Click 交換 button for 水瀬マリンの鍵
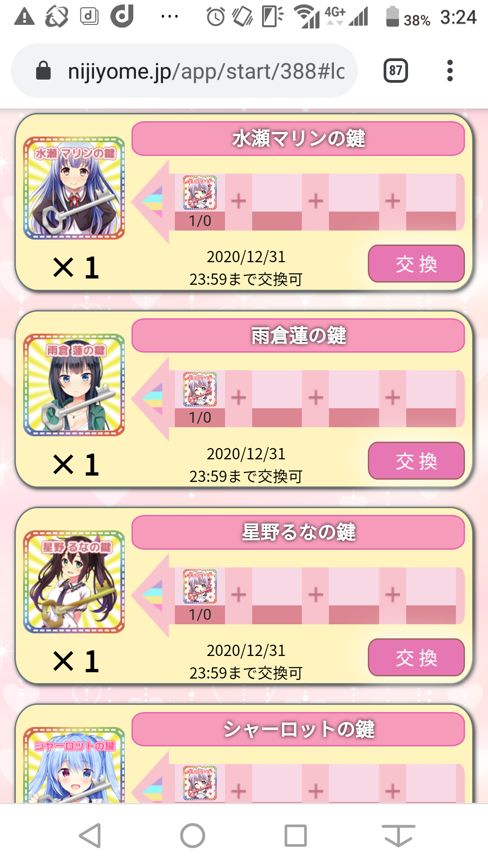 [x=416, y=264]
